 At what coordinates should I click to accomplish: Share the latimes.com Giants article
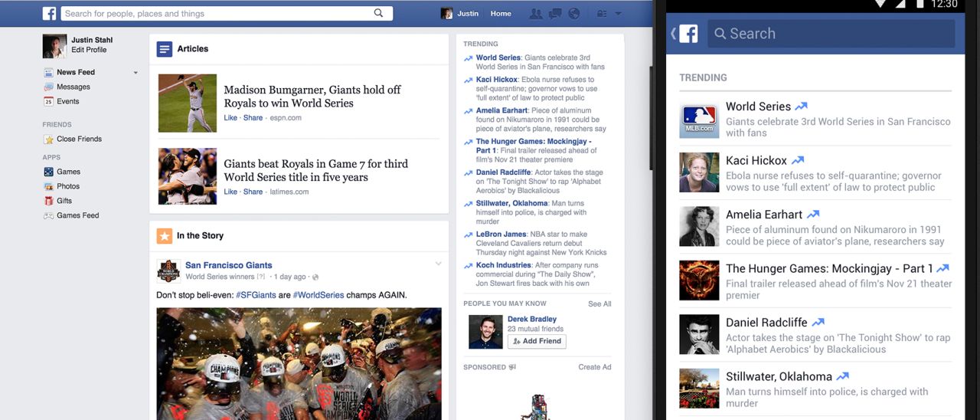pos(253,192)
